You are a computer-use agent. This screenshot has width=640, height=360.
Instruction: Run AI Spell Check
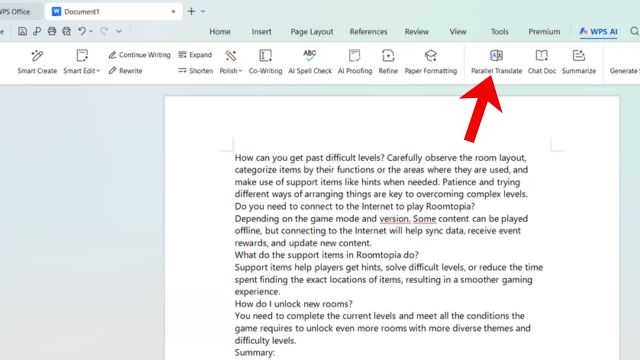[x=310, y=62]
